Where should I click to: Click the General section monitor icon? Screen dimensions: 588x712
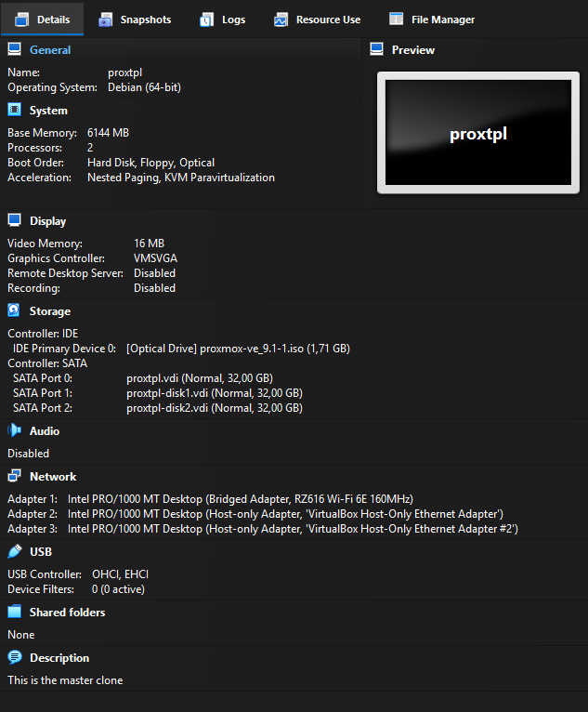click(x=15, y=49)
